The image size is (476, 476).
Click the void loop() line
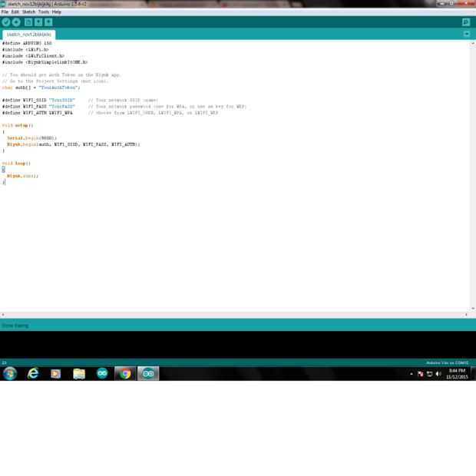(16, 164)
